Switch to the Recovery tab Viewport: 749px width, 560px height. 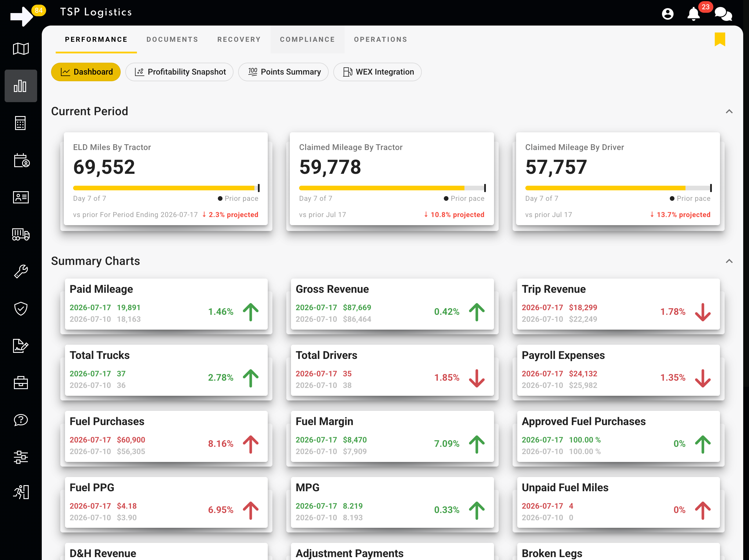point(239,39)
